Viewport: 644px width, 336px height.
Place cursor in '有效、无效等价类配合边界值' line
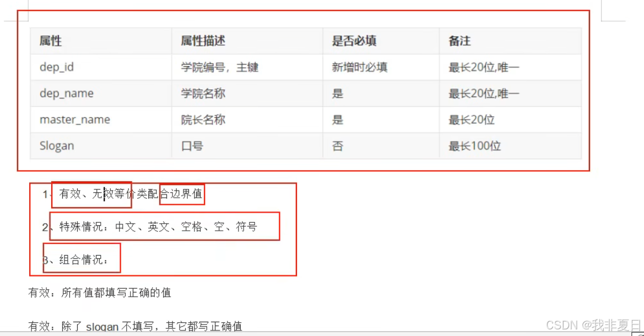tap(131, 193)
